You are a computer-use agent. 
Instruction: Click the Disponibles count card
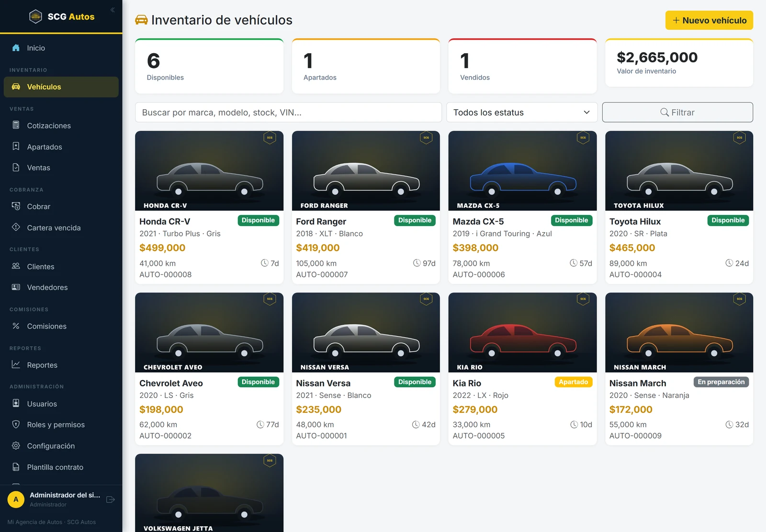[209, 66]
